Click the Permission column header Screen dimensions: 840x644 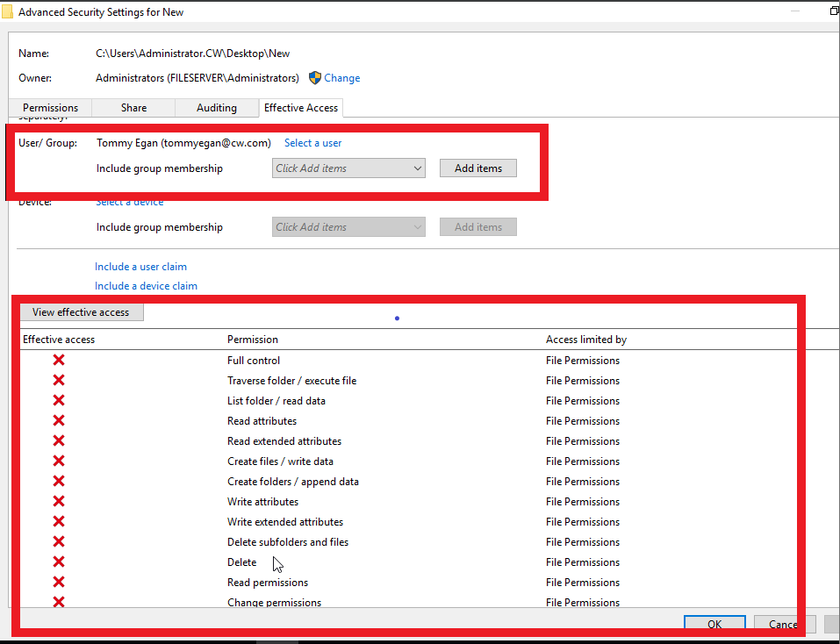click(x=253, y=340)
